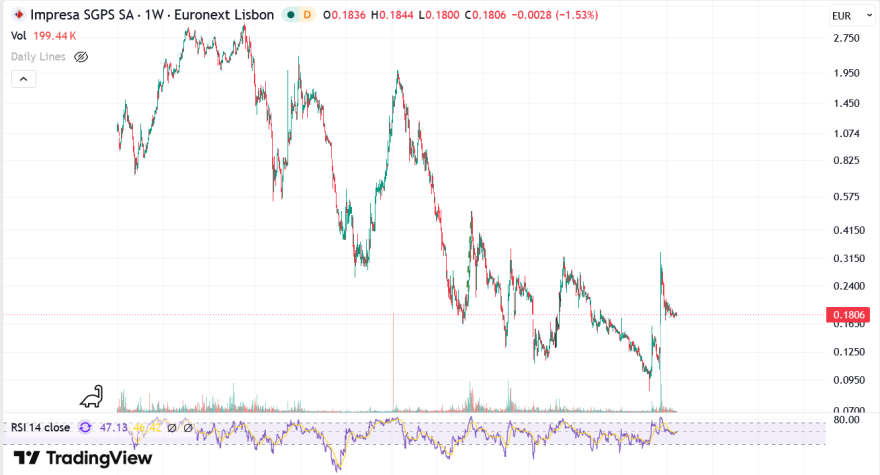Click the Daily Lines indicator label

pos(38,57)
